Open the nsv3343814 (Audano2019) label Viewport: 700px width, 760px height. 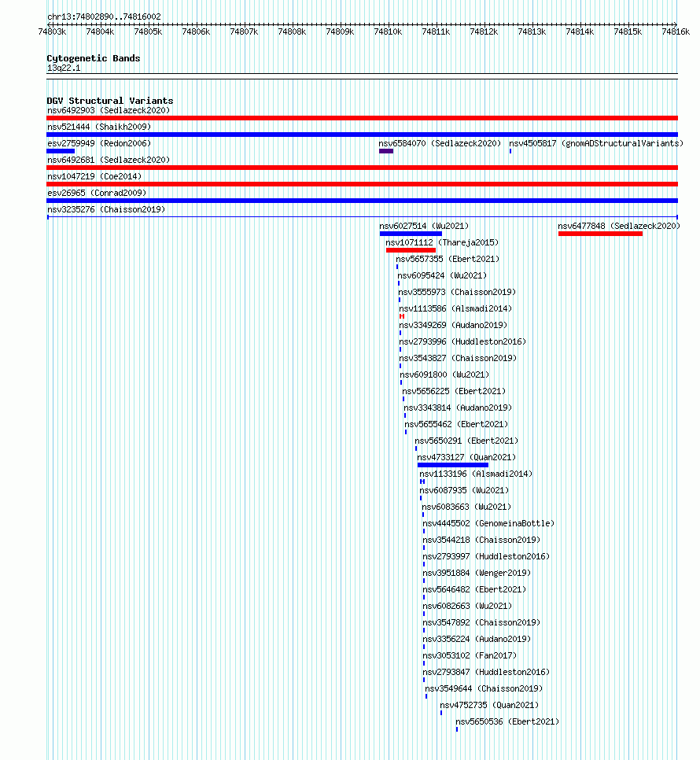[458, 408]
